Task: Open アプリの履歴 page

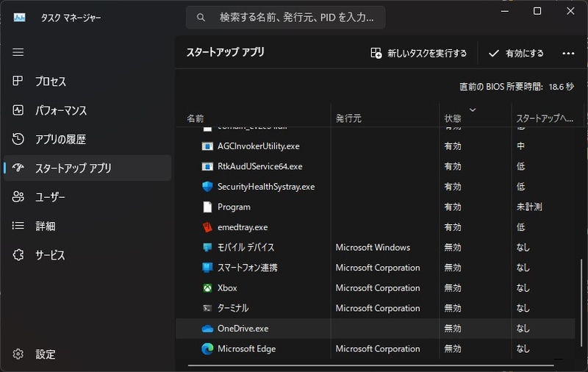Action: click(x=87, y=139)
